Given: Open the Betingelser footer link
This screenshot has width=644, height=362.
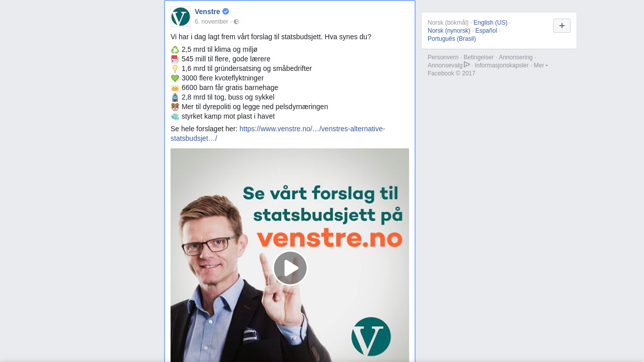Looking at the screenshot, I should click(x=478, y=57).
